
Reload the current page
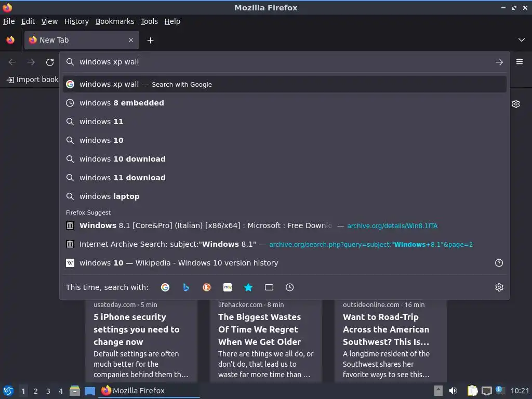click(x=50, y=62)
